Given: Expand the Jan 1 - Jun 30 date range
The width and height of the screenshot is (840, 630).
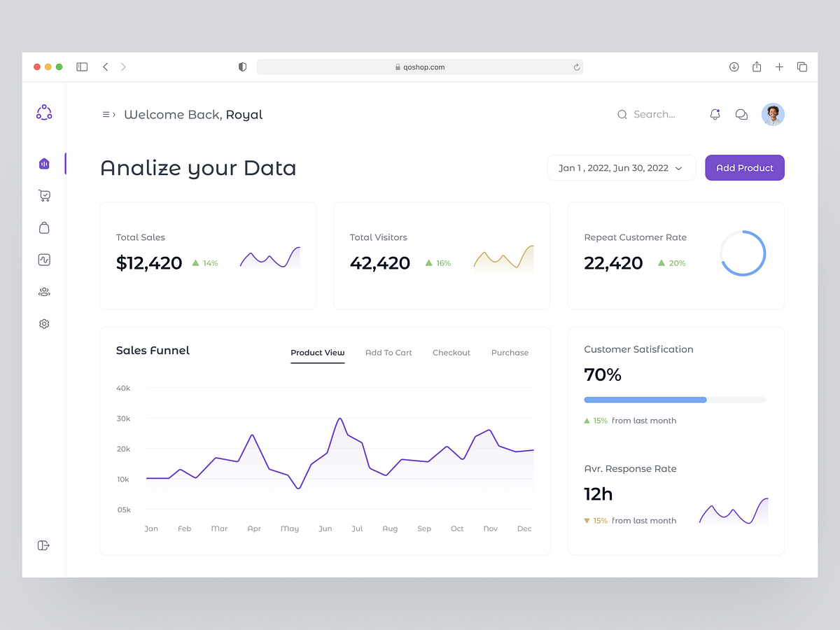Looking at the screenshot, I should coord(621,168).
